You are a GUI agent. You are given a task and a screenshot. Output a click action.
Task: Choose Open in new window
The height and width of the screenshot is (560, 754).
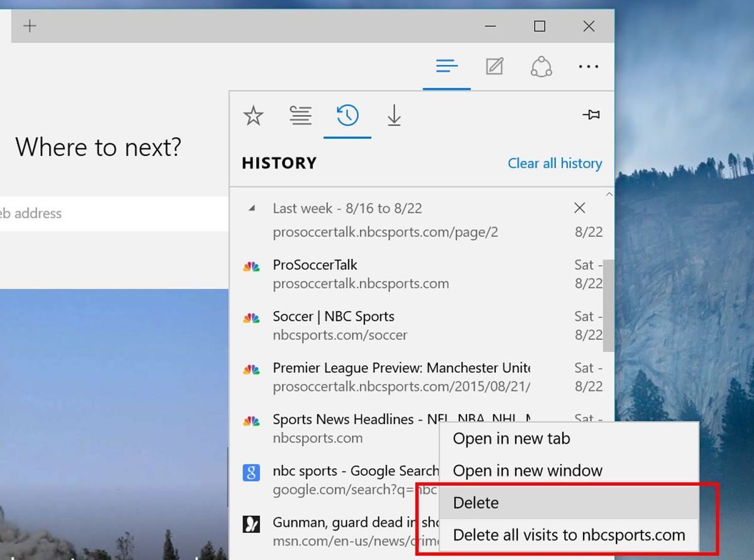pos(569,471)
